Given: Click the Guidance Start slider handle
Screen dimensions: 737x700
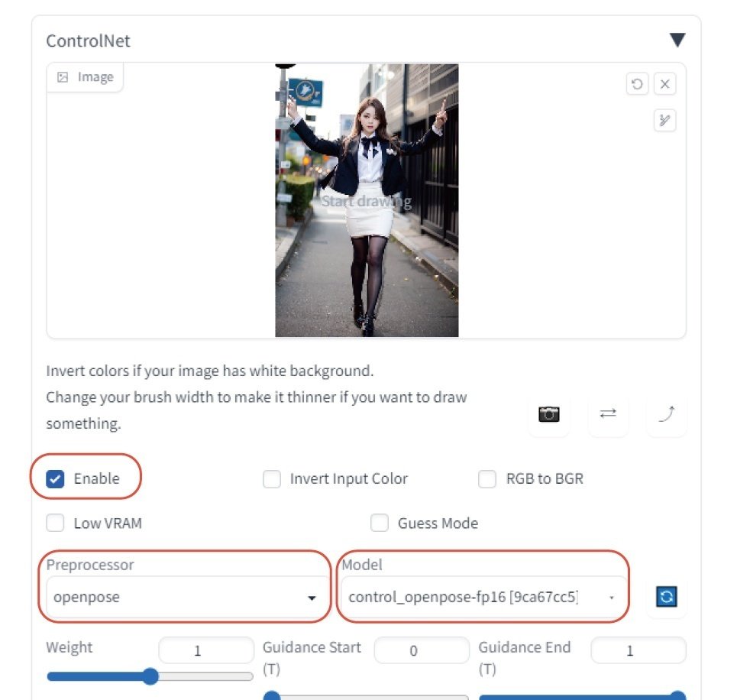Looking at the screenshot, I should [272, 696].
